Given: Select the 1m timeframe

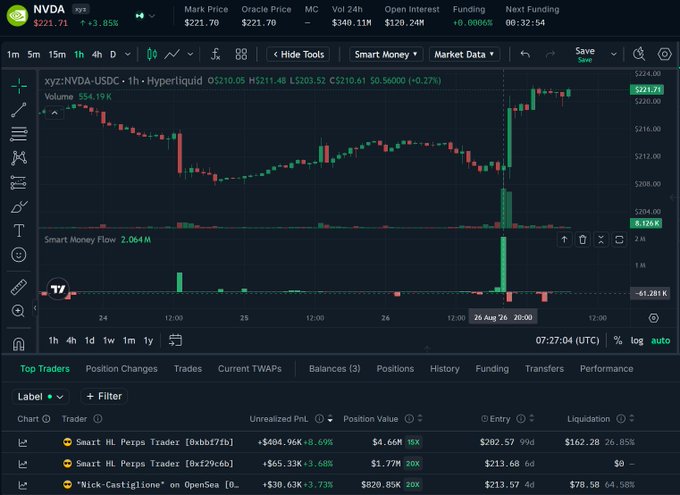Looking at the screenshot, I should 13,55.
